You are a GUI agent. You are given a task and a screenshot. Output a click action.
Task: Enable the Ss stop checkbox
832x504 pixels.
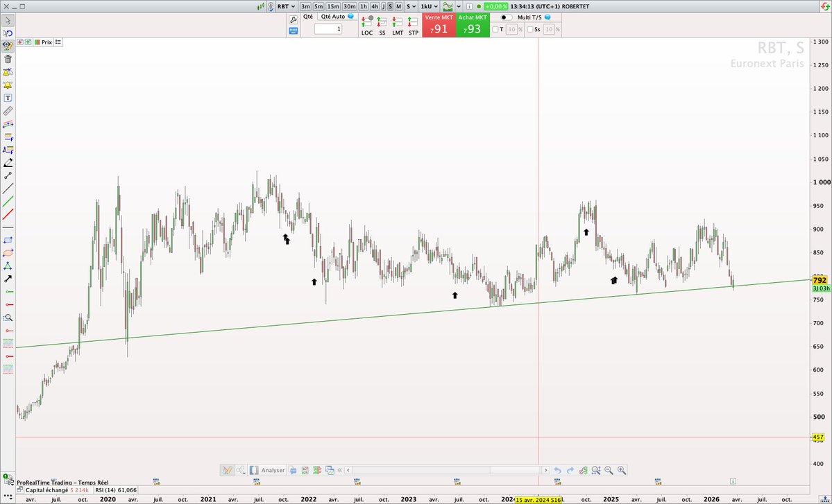[530, 30]
